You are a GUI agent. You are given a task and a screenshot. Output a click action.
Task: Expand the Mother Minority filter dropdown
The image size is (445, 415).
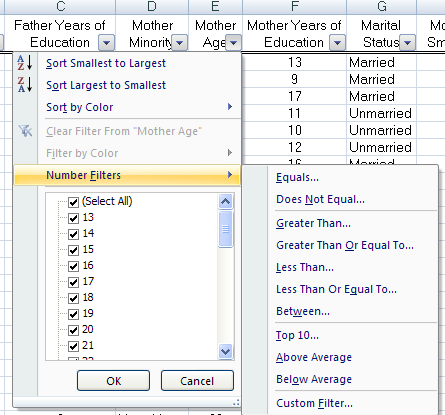(179, 43)
